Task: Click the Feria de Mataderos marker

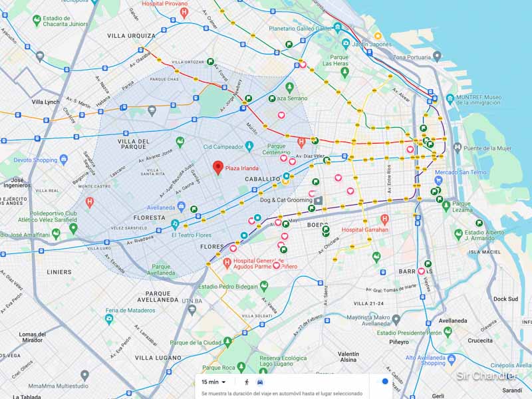Action: point(109,319)
